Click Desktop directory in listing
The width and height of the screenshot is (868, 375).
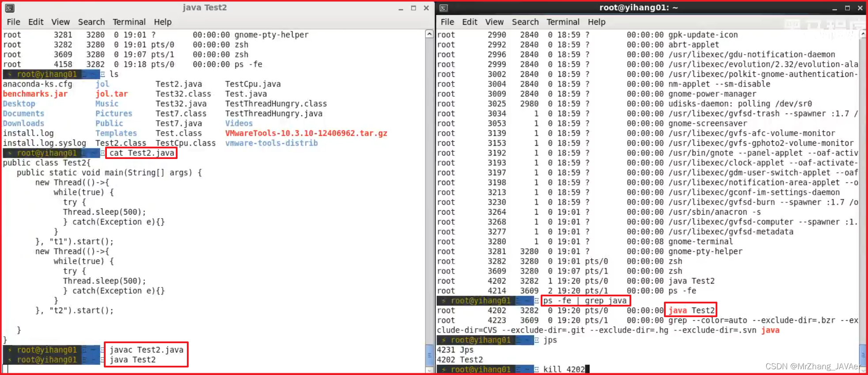(x=19, y=103)
